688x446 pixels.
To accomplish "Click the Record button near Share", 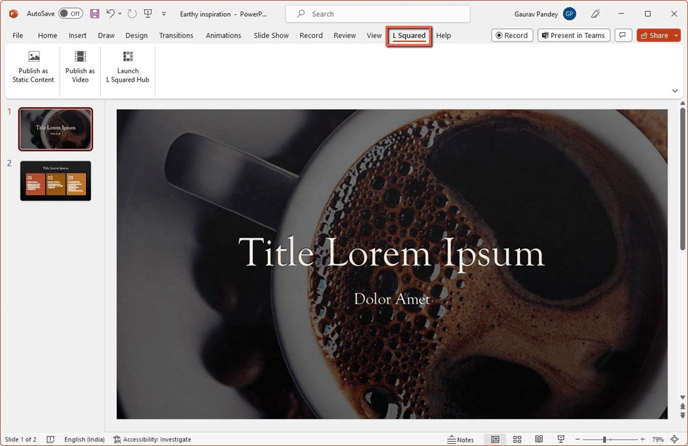I will point(512,36).
